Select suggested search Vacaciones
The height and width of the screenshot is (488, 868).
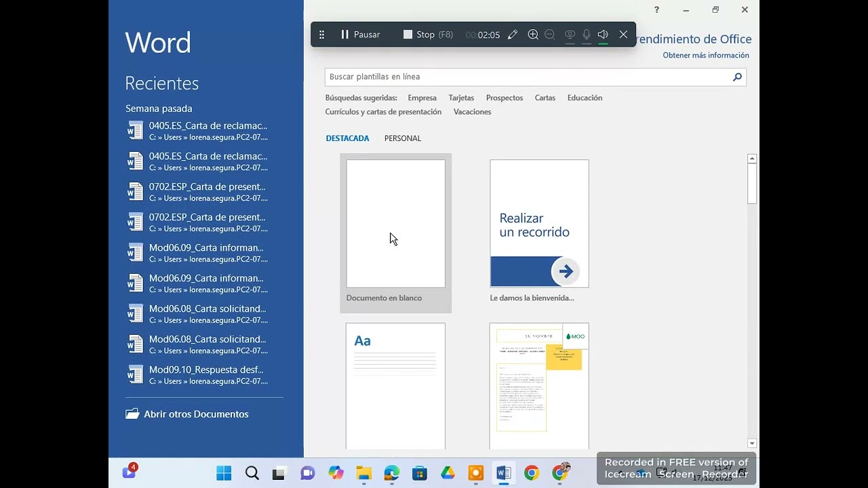click(x=472, y=112)
